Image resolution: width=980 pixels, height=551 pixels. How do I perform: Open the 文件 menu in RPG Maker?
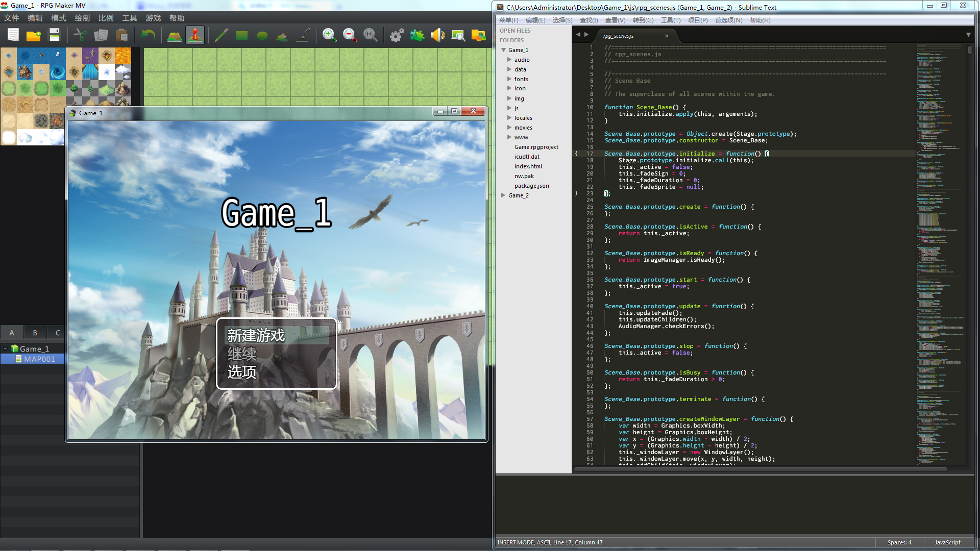(11, 18)
